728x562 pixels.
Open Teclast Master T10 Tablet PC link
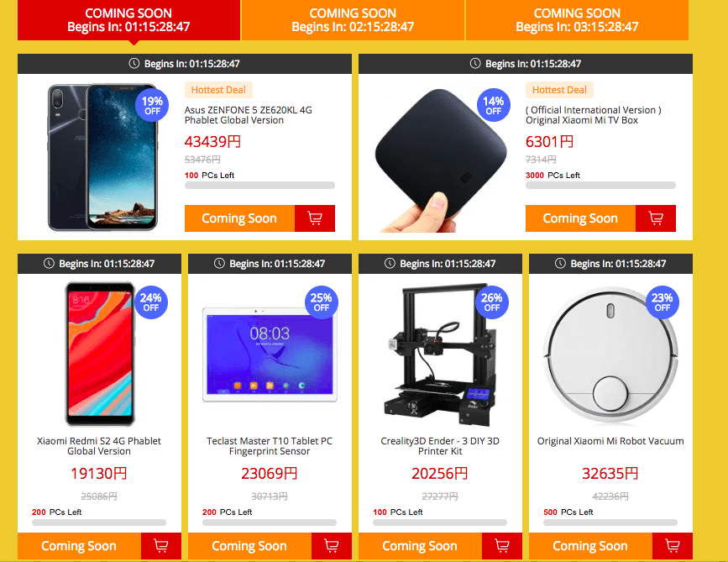coord(270,446)
